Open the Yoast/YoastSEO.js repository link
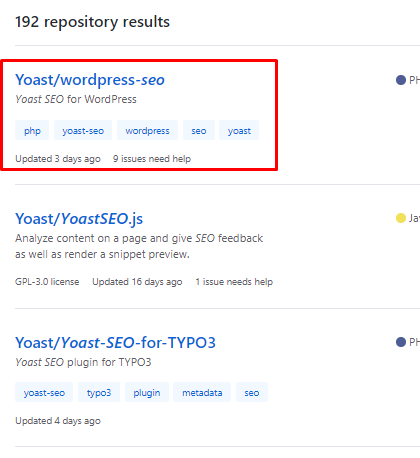420x458 pixels. 79,219
